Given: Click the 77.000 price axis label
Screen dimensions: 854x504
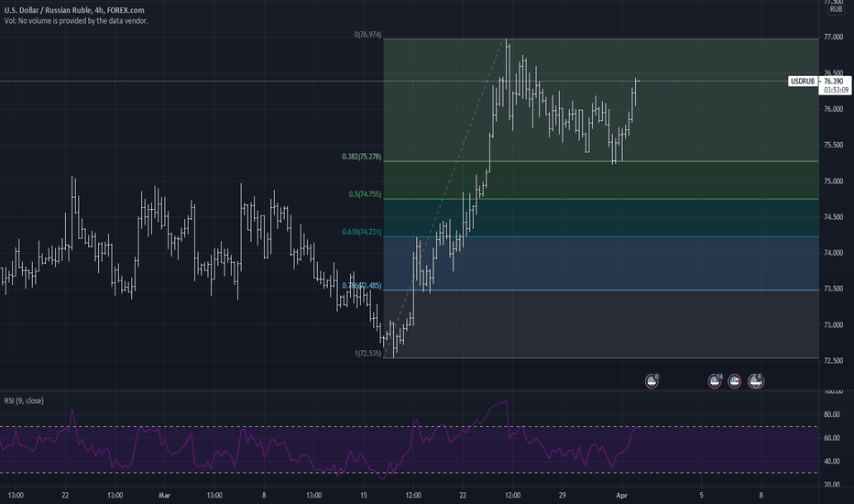Looking at the screenshot, I should coord(833,37).
